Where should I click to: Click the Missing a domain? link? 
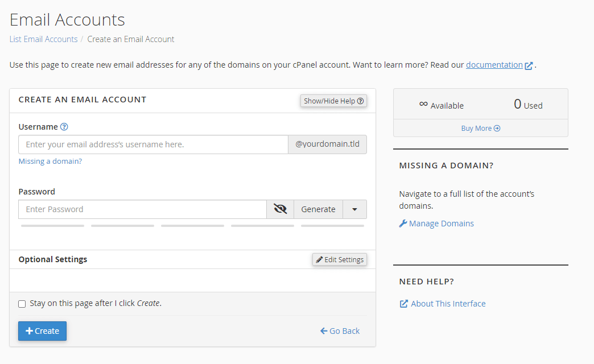click(51, 161)
